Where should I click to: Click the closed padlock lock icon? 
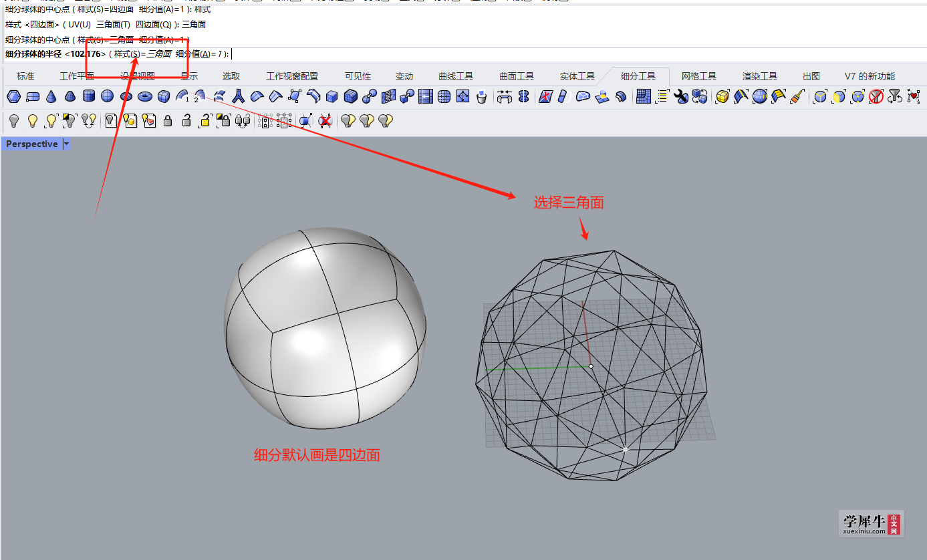[x=168, y=121]
